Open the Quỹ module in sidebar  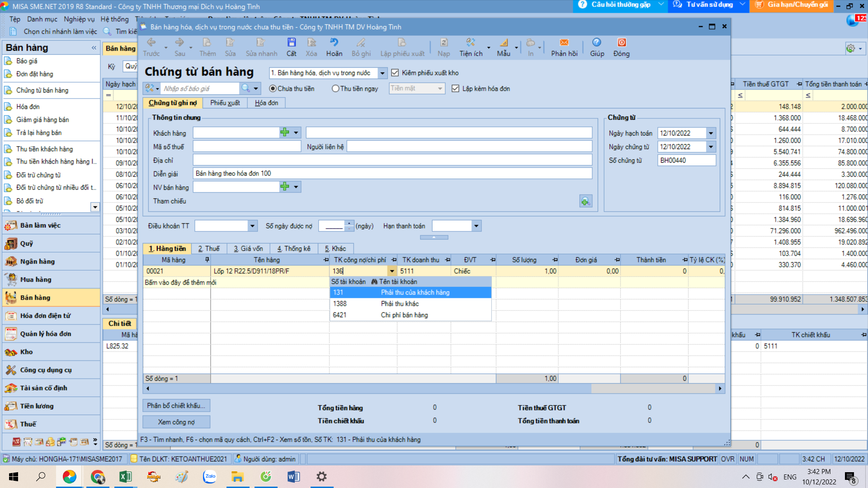pyautogui.click(x=51, y=243)
